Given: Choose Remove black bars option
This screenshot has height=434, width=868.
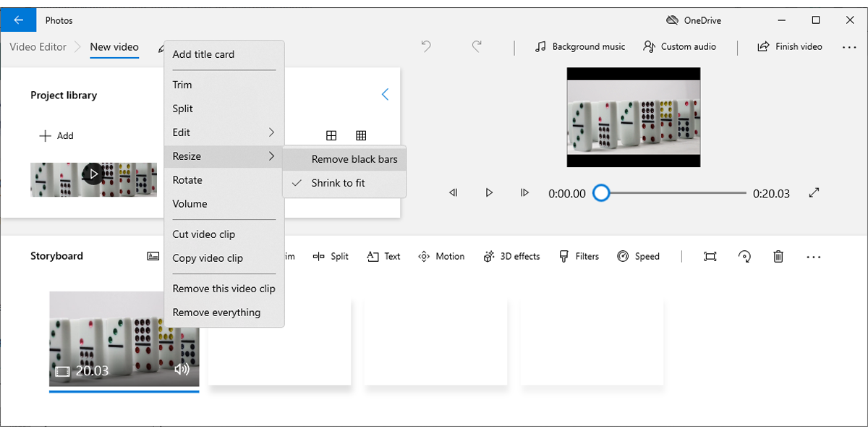Looking at the screenshot, I should pos(354,159).
